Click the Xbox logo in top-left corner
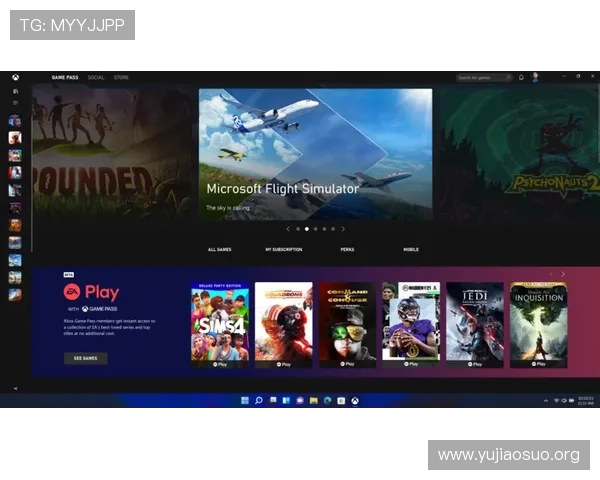The width and height of the screenshot is (600, 480). (x=15, y=77)
